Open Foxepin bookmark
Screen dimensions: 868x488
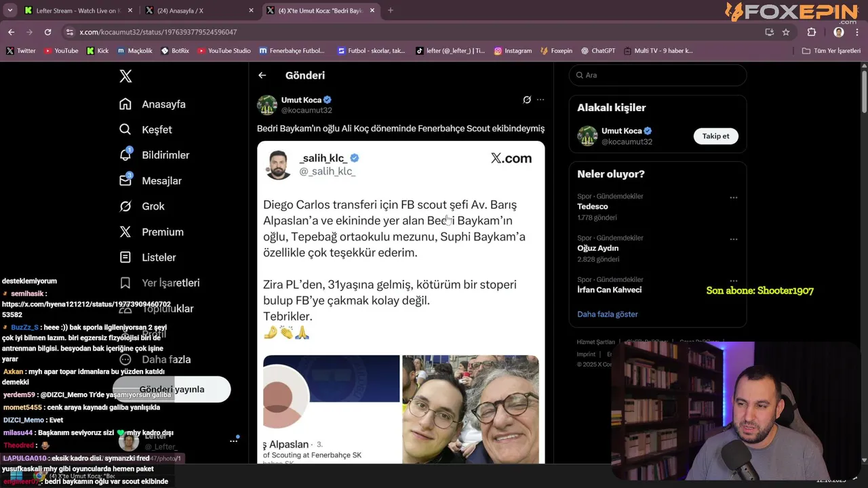(x=557, y=51)
